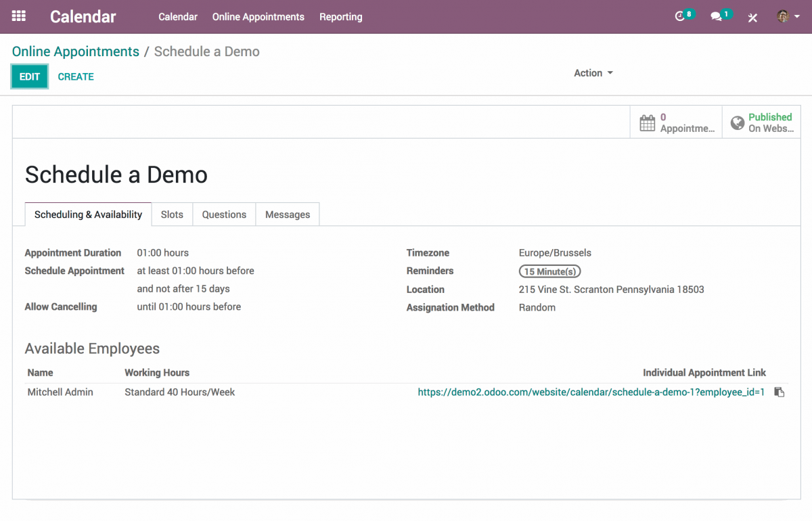The height and width of the screenshot is (521, 812).
Task: Click the CREATE button
Action: point(75,76)
